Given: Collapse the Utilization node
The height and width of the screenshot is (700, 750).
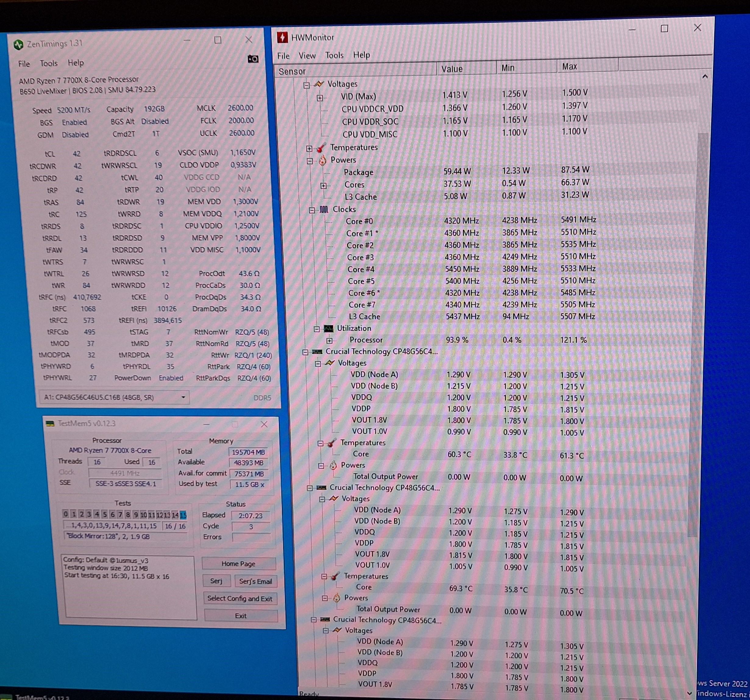Looking at the screenshot, I should click(x=317, y=329).
